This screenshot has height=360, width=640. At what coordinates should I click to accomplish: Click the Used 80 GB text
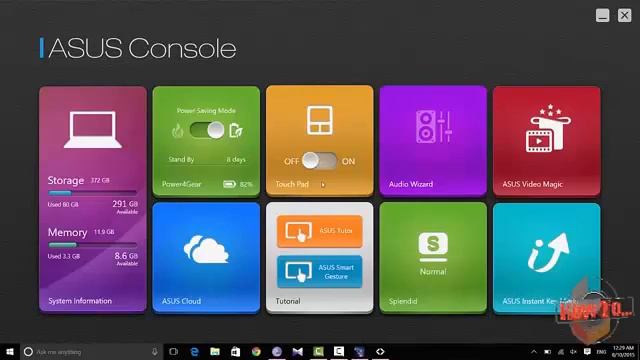coord(63,204)
